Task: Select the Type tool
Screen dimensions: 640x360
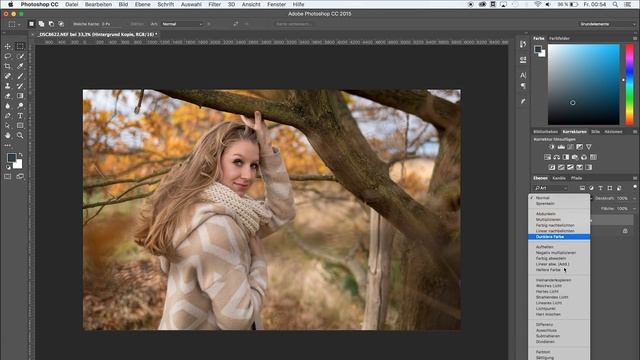Action: click(20, 116)
